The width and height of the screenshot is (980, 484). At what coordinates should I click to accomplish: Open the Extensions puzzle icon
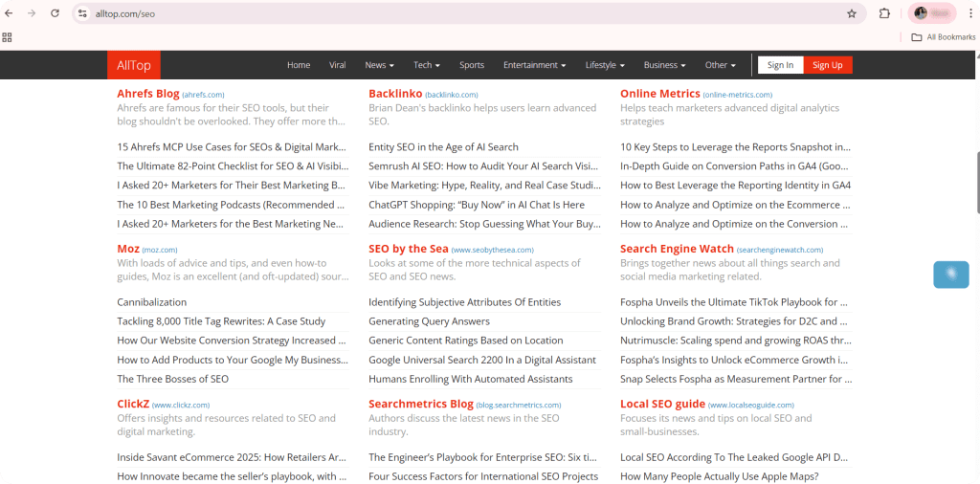[x=884, y=13]
